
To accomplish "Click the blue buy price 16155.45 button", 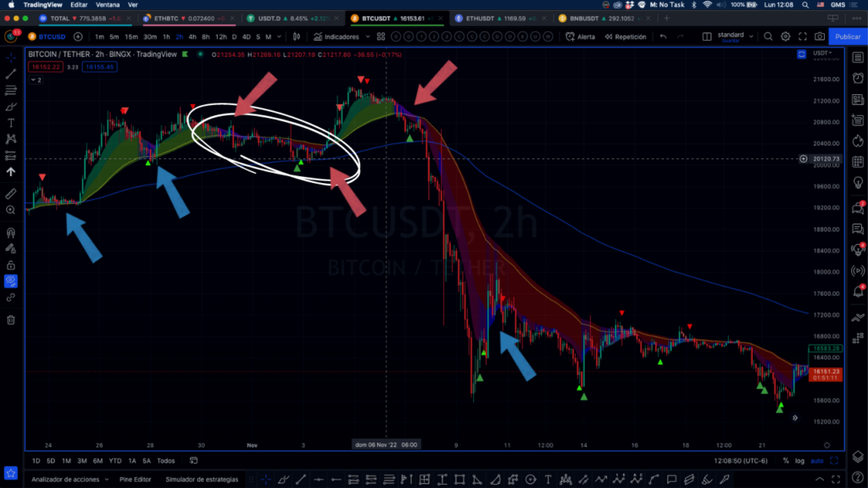I will pyautogui.click(x=100, y=67).
